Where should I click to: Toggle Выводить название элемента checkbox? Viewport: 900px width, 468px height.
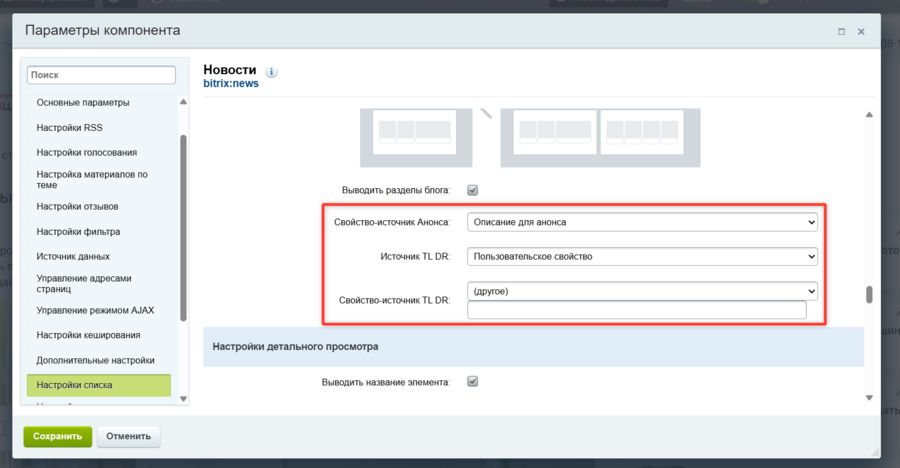(x=472, y=381)
